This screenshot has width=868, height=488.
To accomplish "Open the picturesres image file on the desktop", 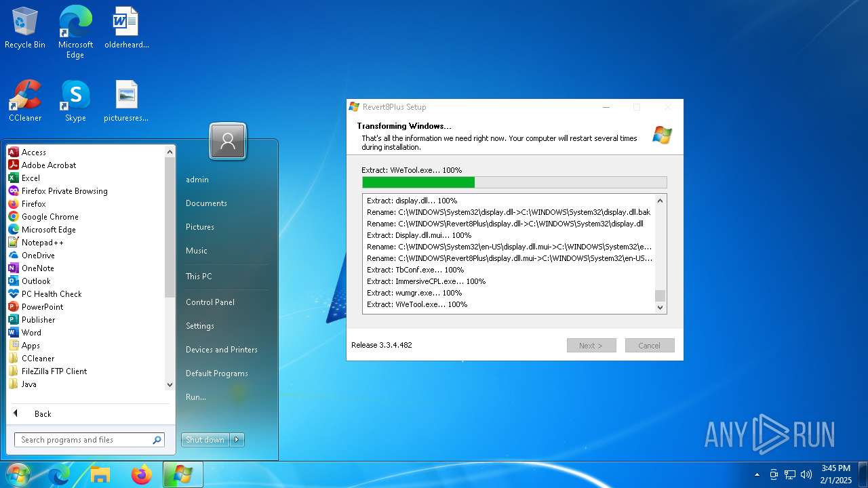I will coord(126,101).
